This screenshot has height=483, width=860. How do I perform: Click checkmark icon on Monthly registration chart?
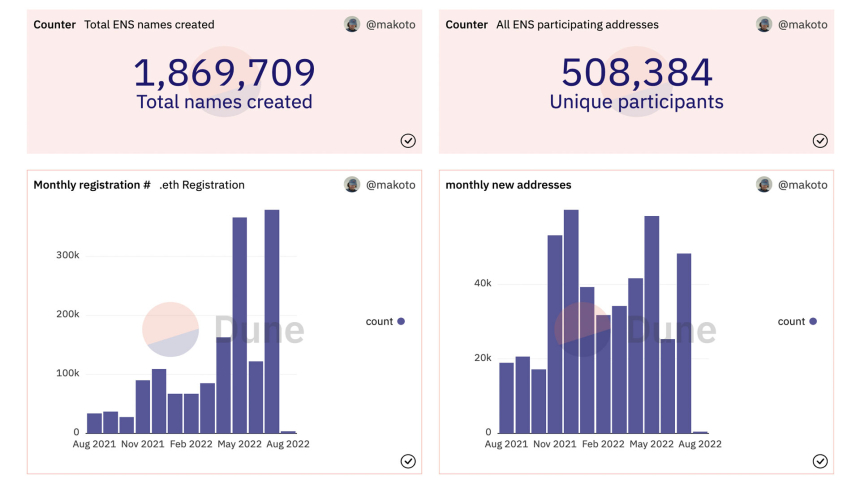coord(408,461)
